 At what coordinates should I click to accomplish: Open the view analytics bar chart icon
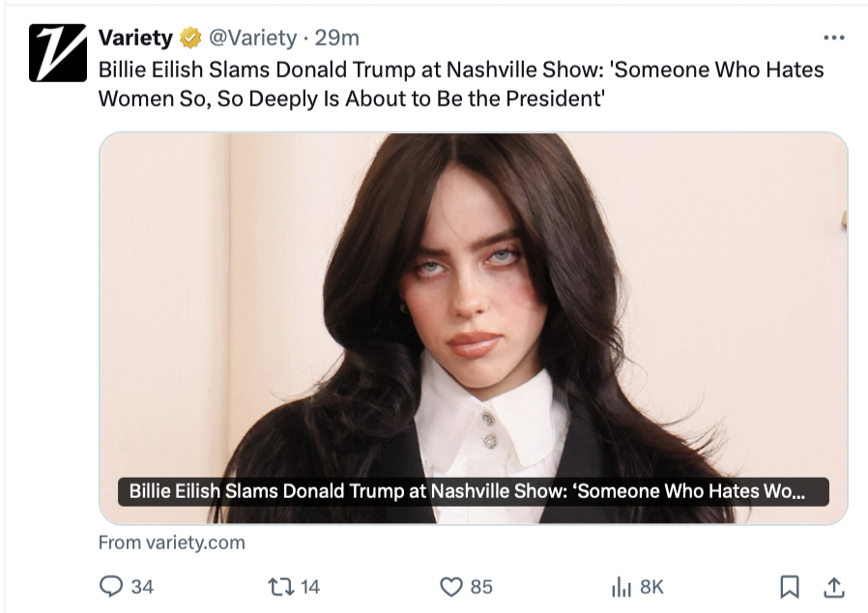tap(621, 586)
